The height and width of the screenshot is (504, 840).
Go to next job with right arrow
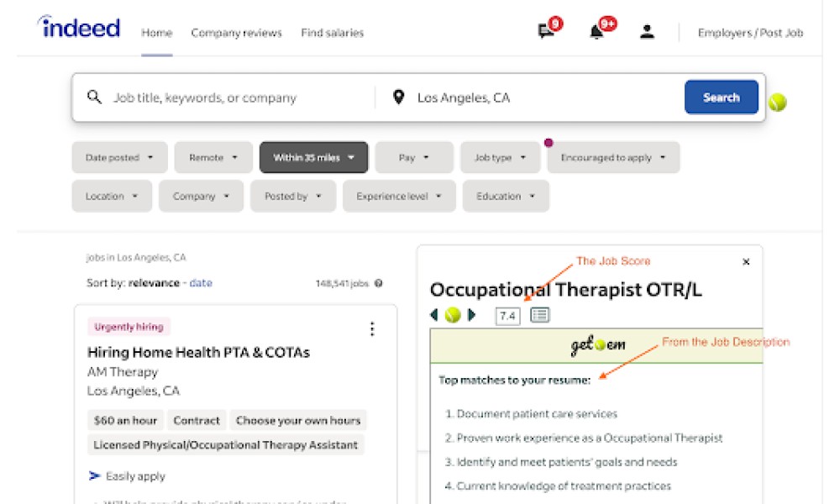click(x=471, y=315)
